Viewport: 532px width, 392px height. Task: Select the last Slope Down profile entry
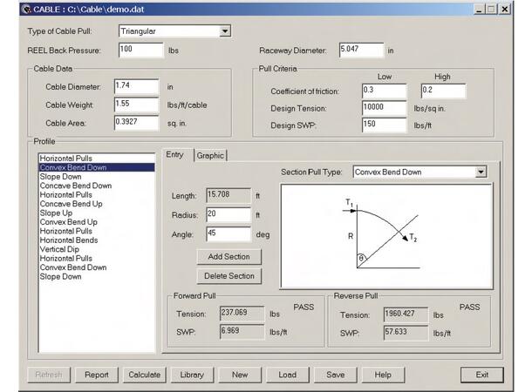click(x=97, y=277)
